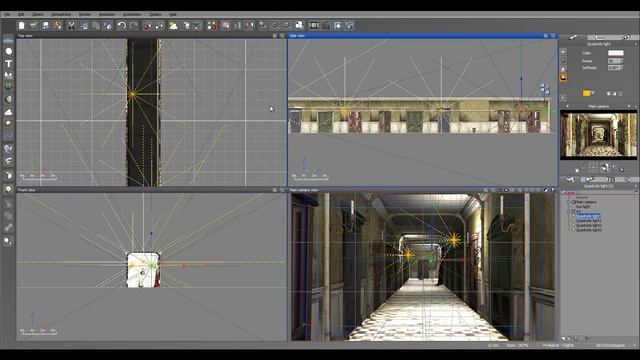Click the Redo arrow icon

pyautogui.click(x=133, y=25)
